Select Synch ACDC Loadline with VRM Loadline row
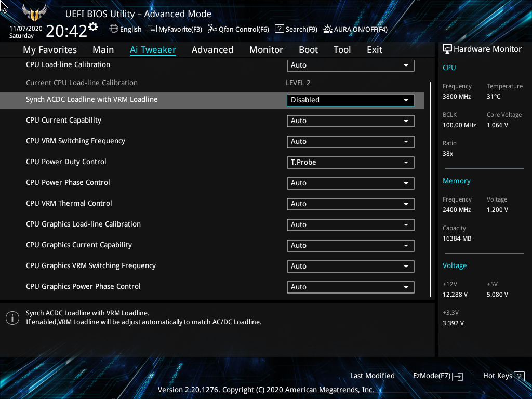532x399 pixels. 212,100
